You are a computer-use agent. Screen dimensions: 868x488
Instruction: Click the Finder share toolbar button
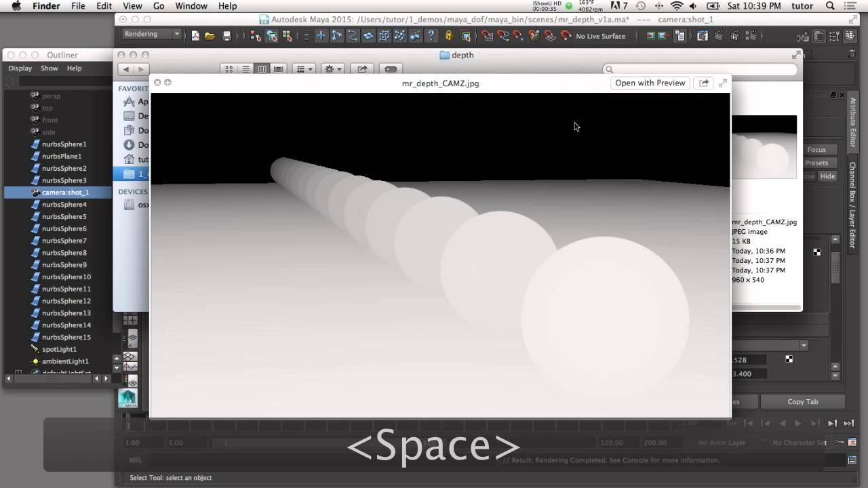[x=362, y=69]
